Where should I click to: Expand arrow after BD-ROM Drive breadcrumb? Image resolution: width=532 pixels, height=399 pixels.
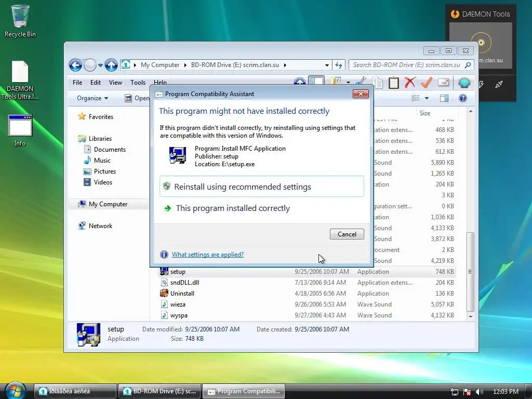pyautogui.click(x=285, y=65)
